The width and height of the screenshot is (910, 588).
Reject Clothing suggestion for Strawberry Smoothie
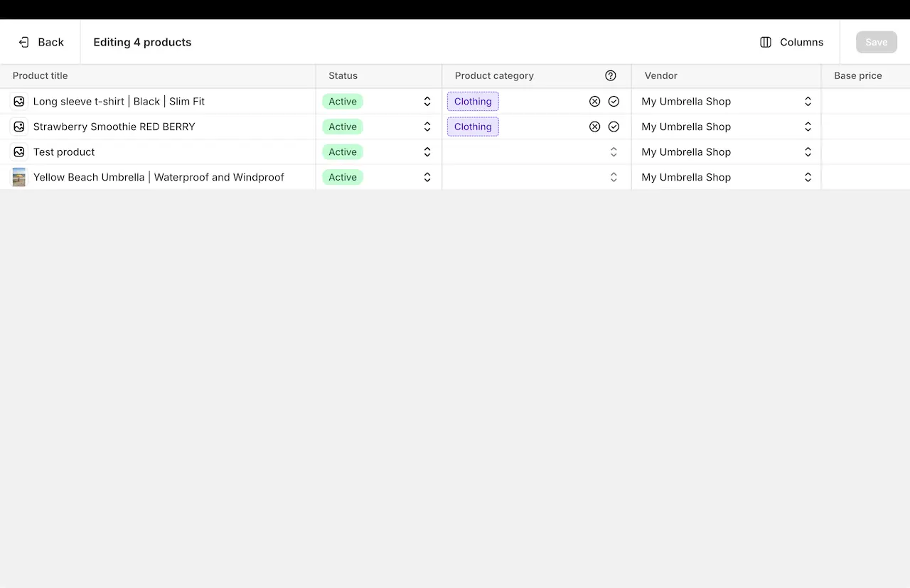(x=594, y=127)
